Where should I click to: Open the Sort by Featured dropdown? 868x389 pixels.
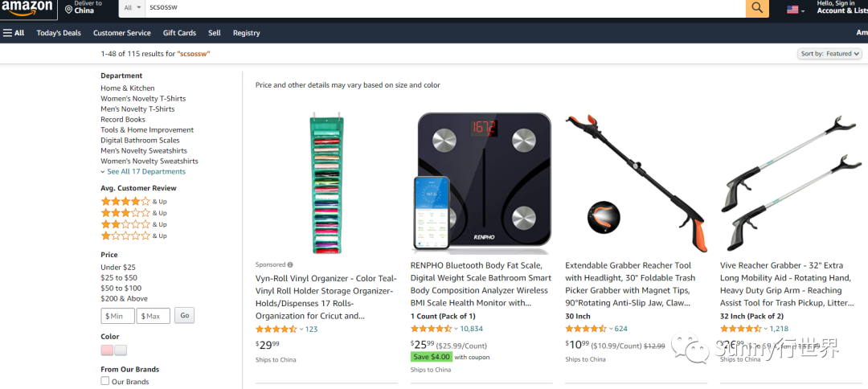click(830, 54)
